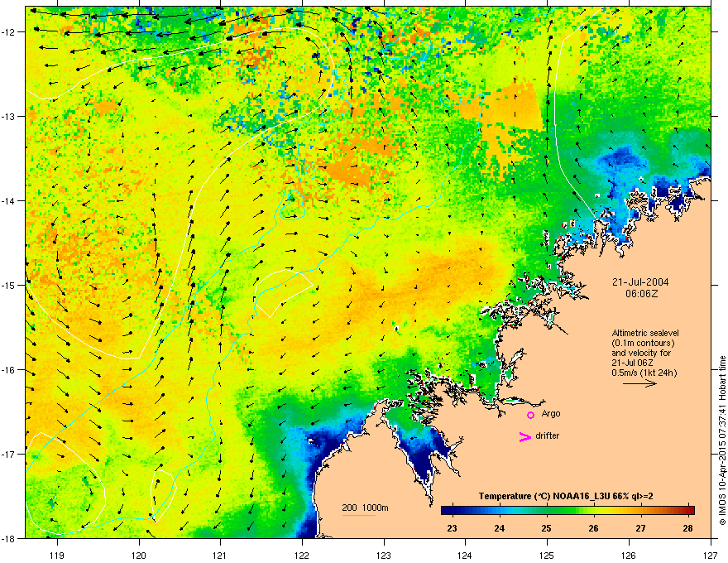Click the color bar value 28

tap(688, 528)
